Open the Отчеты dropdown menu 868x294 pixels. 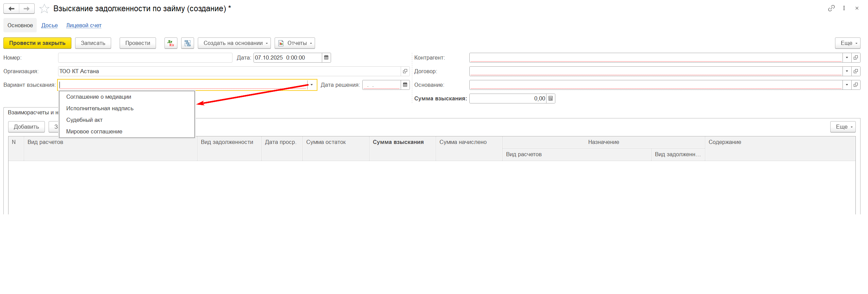(x=295, y=43)
